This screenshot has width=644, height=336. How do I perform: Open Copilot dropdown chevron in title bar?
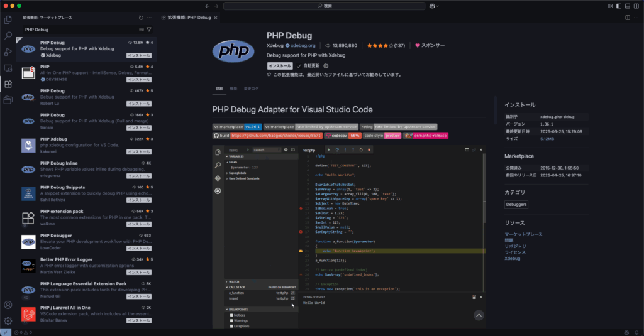click(x=438, y=6)
